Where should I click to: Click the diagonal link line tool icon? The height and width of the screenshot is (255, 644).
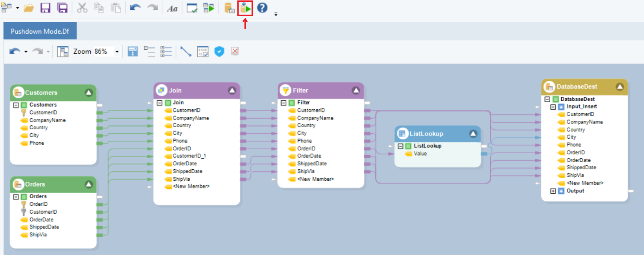[x=186, y=52]
